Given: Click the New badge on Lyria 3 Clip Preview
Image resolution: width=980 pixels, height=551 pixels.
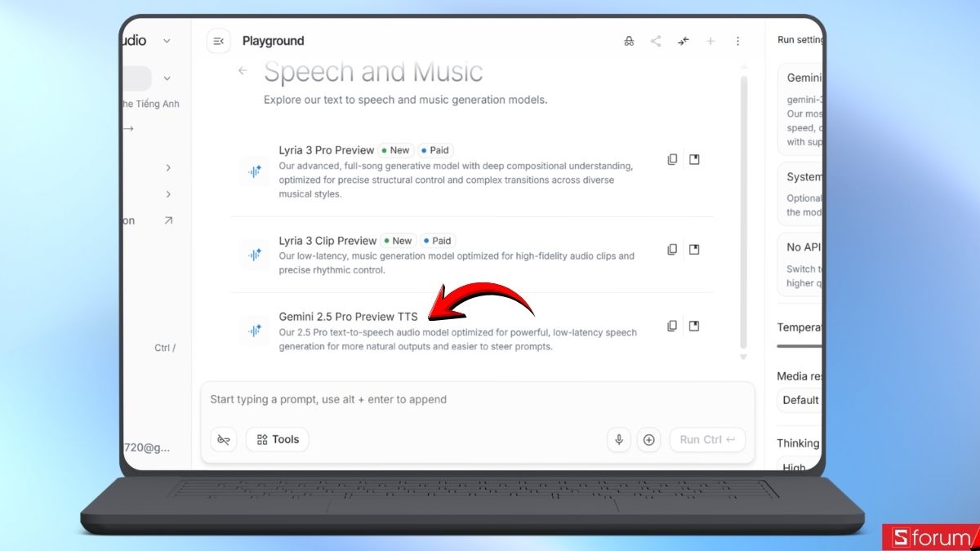Looking at the screenshot, I should pos(398,241).
